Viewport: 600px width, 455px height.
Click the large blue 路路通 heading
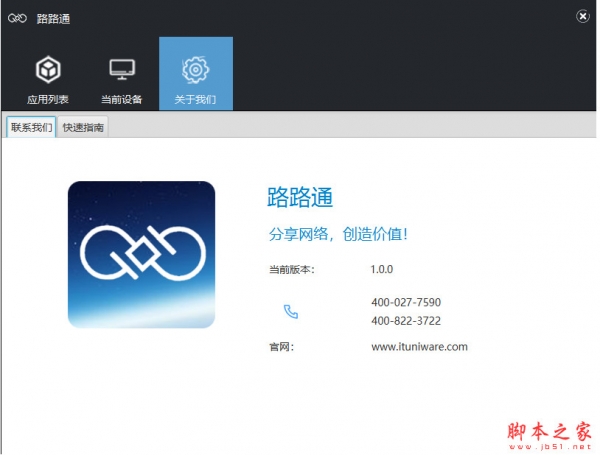[300, 197]
